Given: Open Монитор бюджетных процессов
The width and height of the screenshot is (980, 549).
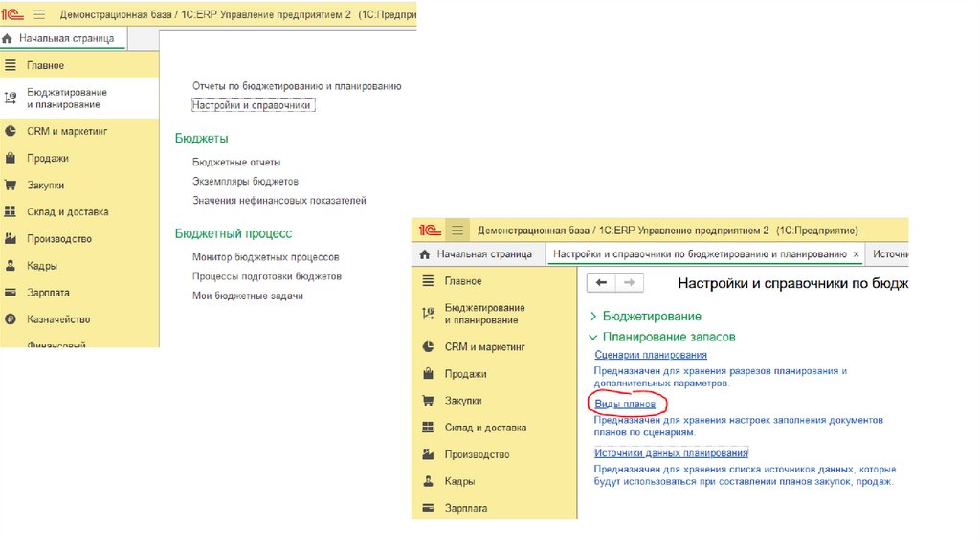Looking at the screenshot, I should (x=265, y=257).
